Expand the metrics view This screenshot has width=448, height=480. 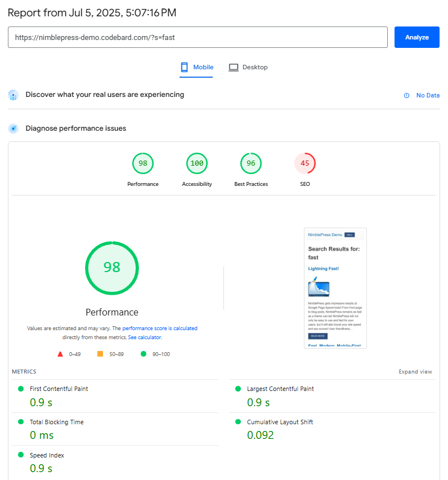point(415,372)
